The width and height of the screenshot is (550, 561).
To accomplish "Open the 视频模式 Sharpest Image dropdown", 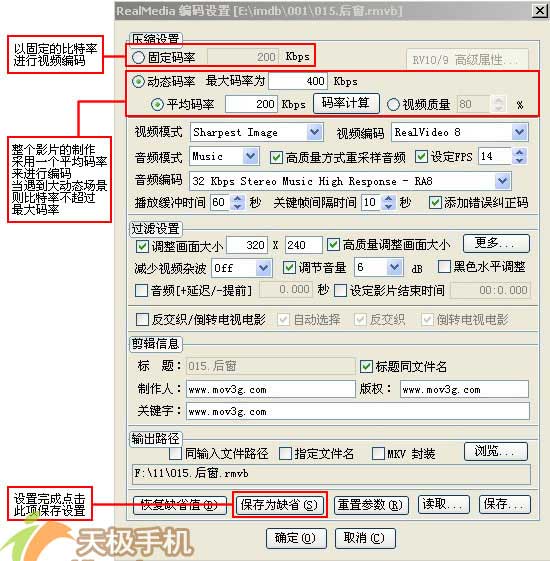I will pyautogui.click(x=315, y=132).
